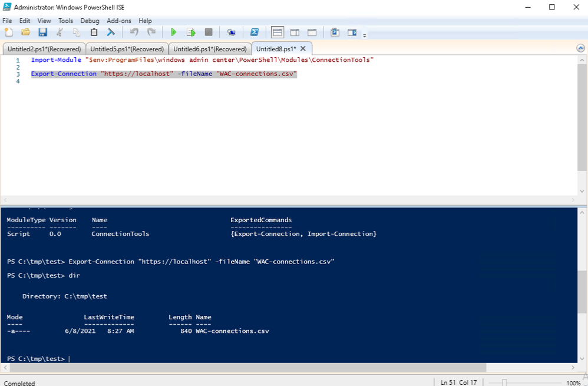
Task: Click the 100% zoom level text
Action: 573,382
